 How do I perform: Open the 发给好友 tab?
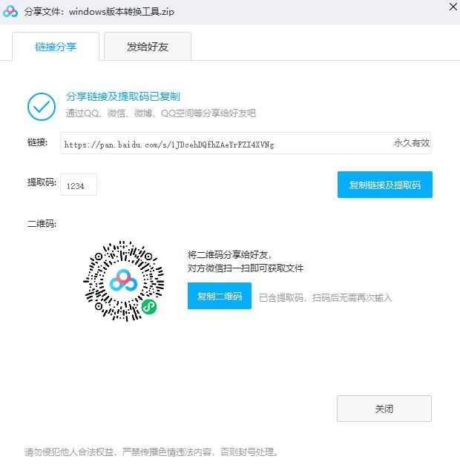pyautogui.click(x=148, y=47)
